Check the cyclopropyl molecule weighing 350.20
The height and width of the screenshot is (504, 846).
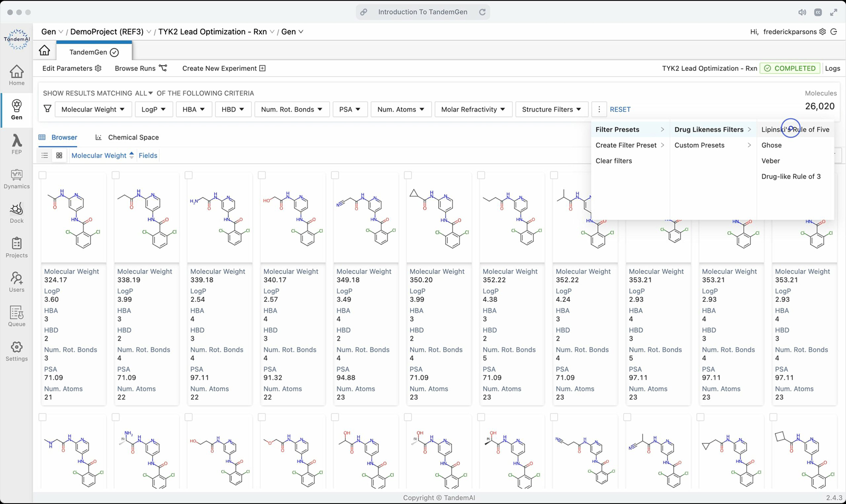[408, 175]
